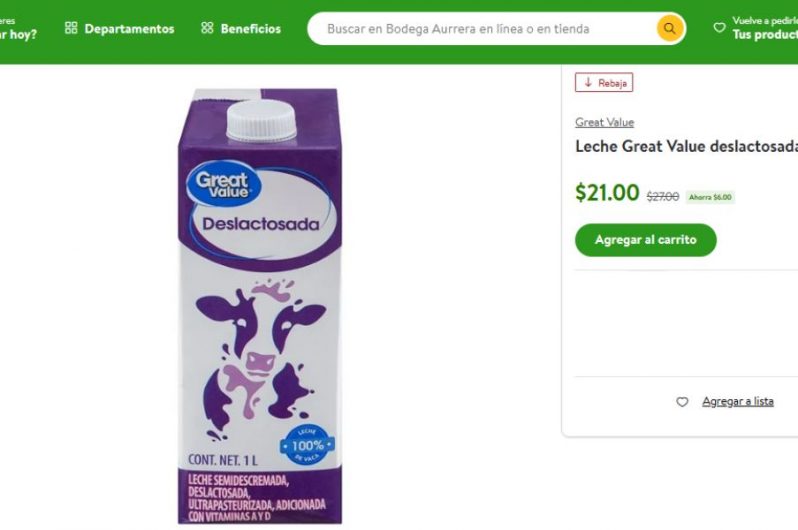Click the $21.00 current price
Viewport: 798px width, 530px height.
[607, 193]
